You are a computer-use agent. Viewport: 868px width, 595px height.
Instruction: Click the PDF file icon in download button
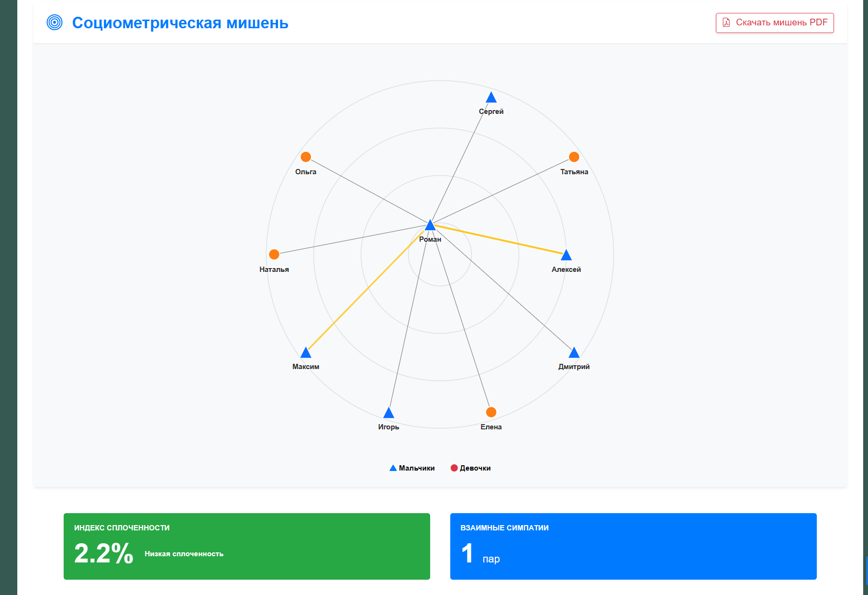point(726,22)
